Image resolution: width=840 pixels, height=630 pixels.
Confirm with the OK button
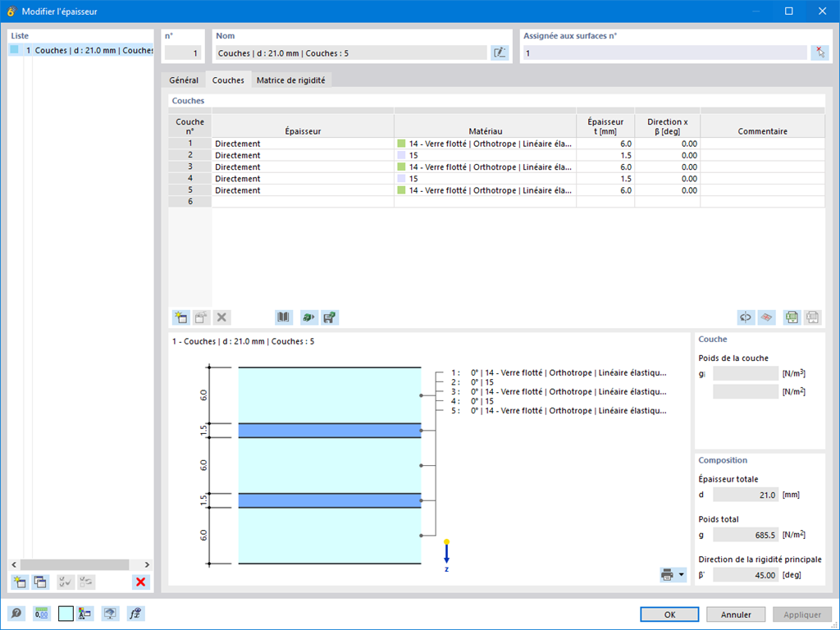click(669, 614)
